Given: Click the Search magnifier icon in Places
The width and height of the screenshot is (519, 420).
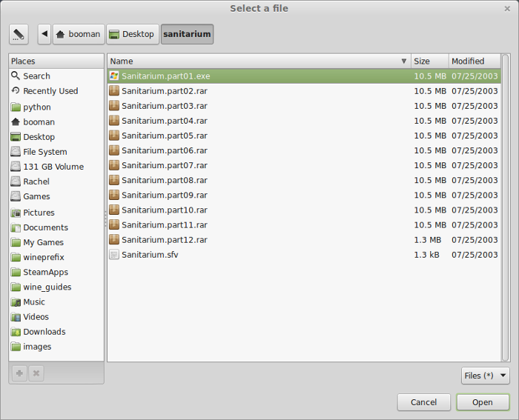Looking at the screenshot, I should point(16,76).
